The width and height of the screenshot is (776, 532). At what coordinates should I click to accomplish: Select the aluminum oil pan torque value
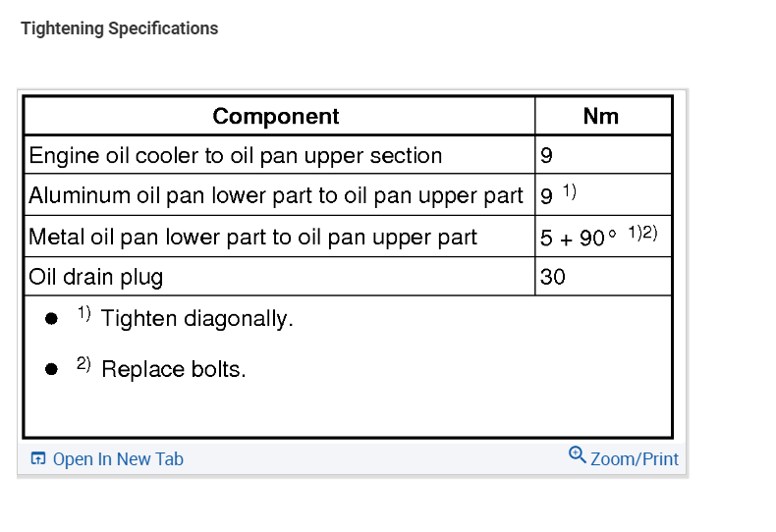pyautogui.click(x=547, y=195)
